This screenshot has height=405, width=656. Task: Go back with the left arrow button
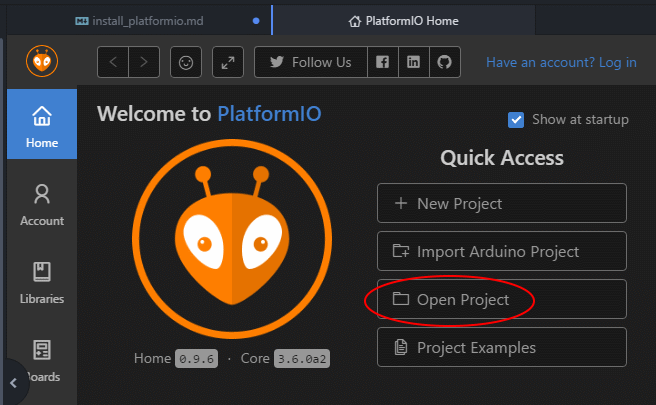click(113, 62)
